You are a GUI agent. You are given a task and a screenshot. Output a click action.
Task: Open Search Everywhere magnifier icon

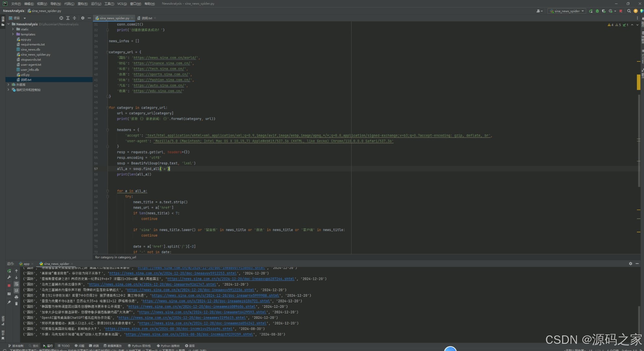[x=629, y=11]
